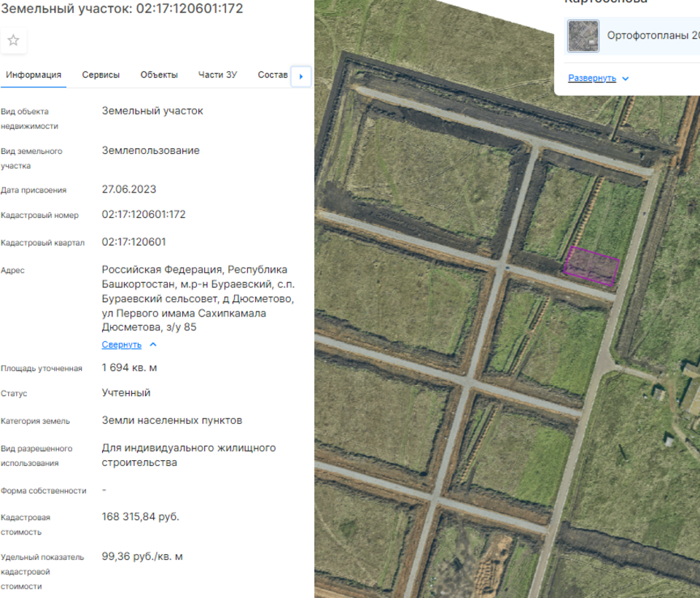Expand the layers card via Развернуть link

click(592, 79)
